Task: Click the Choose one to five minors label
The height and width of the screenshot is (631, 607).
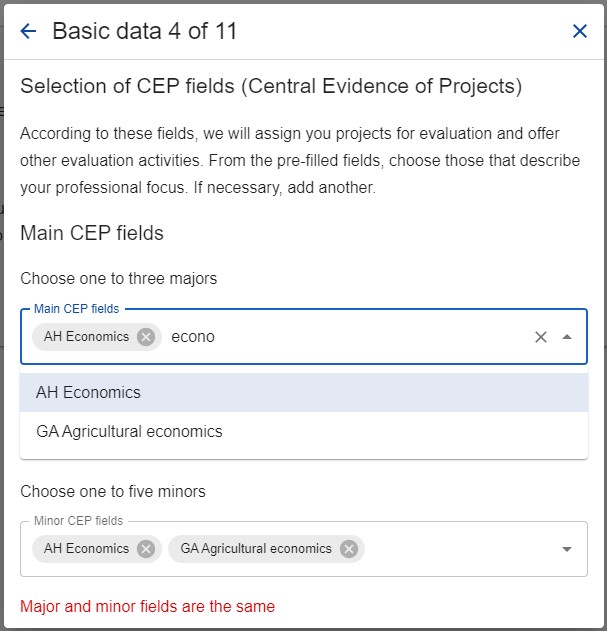Action: pyautogui.click(x=113, y=491)
